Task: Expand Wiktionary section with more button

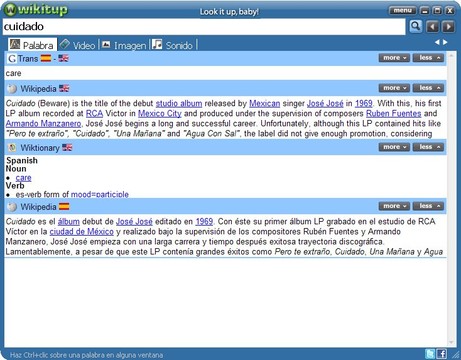Action: (394, 147)
